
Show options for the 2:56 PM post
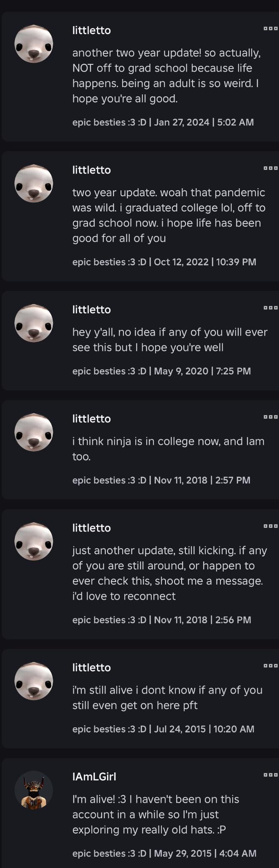point(270,526)
